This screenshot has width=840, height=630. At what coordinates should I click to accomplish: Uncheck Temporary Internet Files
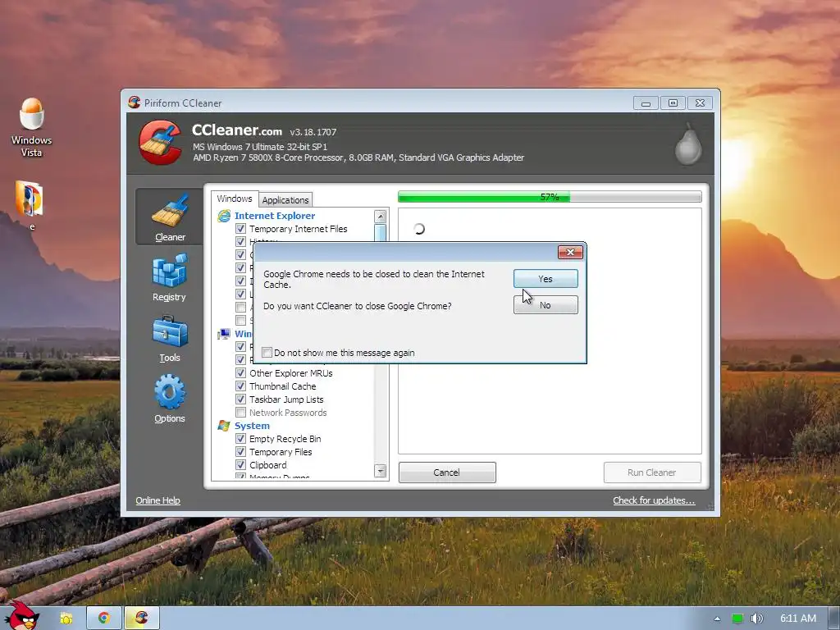(240, 229)
